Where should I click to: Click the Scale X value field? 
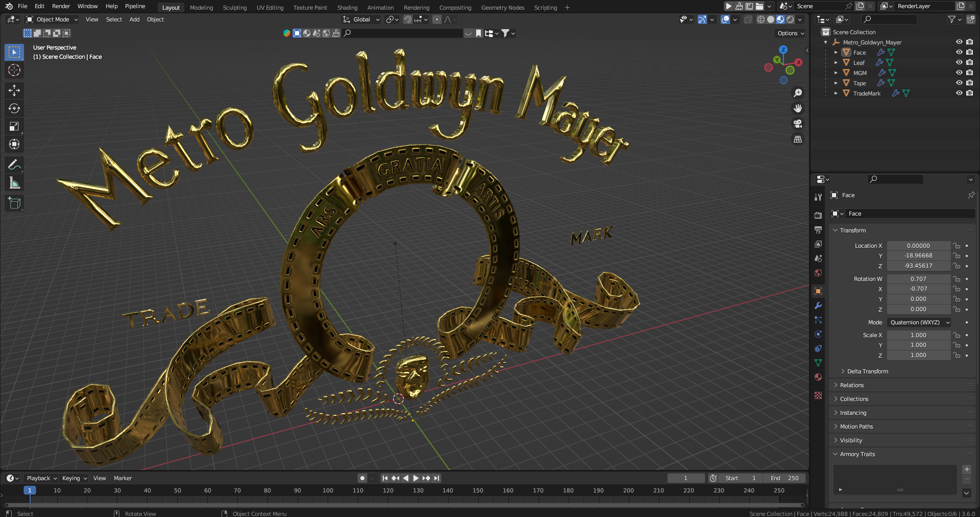[918, 335]
